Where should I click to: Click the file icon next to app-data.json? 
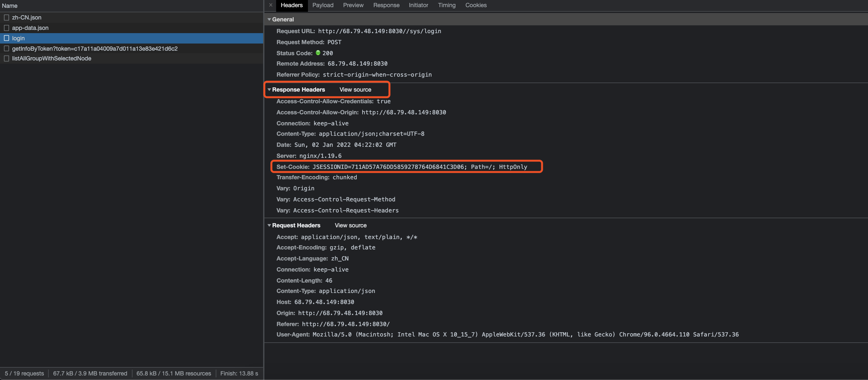pyautogui.click(x=6, y=28)
